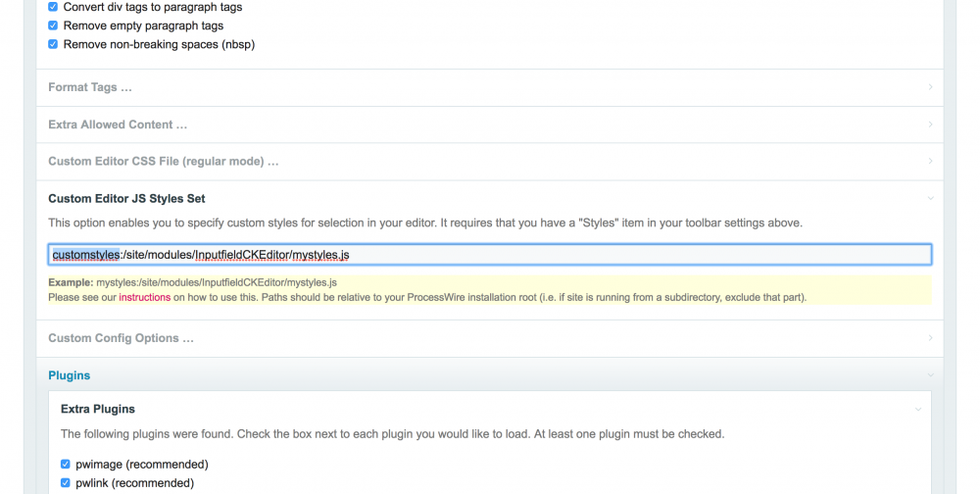Click the chevron arrow on Format Tags row
Screen dimensions: 980x494
930,87
